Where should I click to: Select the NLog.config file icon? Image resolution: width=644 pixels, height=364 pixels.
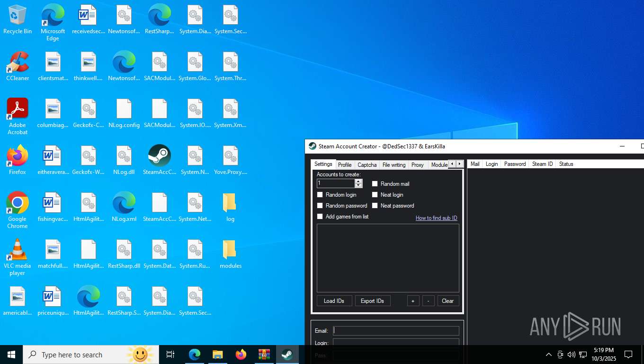point(124,113)
